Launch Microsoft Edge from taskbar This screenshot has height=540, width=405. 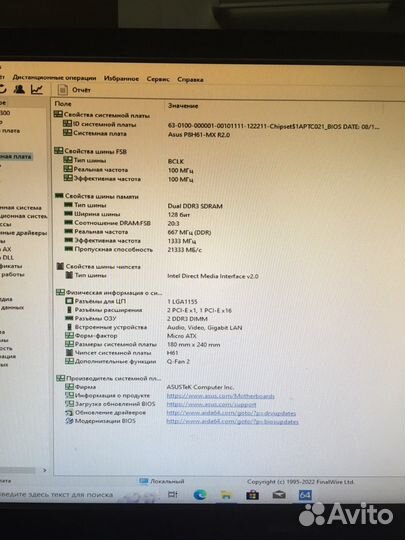pos(200,495)
